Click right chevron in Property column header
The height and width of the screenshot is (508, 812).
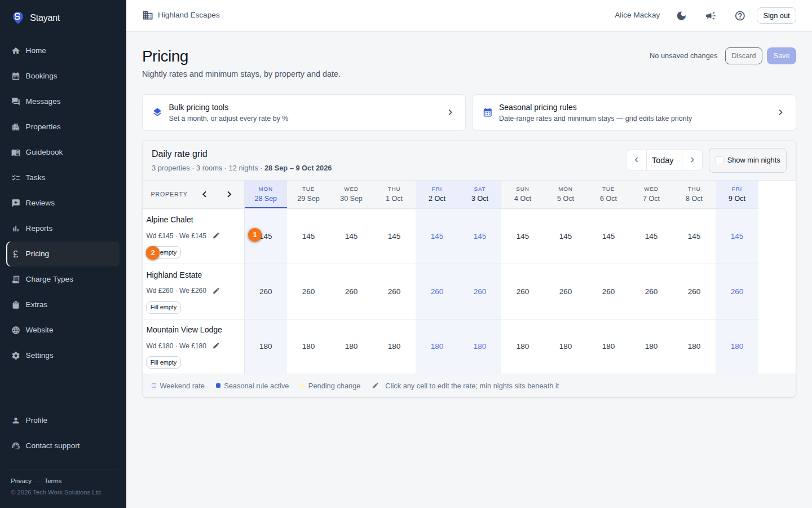coord(229,194)
